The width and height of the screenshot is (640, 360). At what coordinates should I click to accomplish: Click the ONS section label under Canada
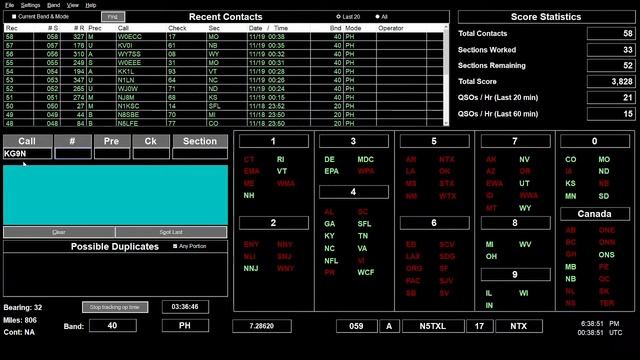[x=607, y=255]
